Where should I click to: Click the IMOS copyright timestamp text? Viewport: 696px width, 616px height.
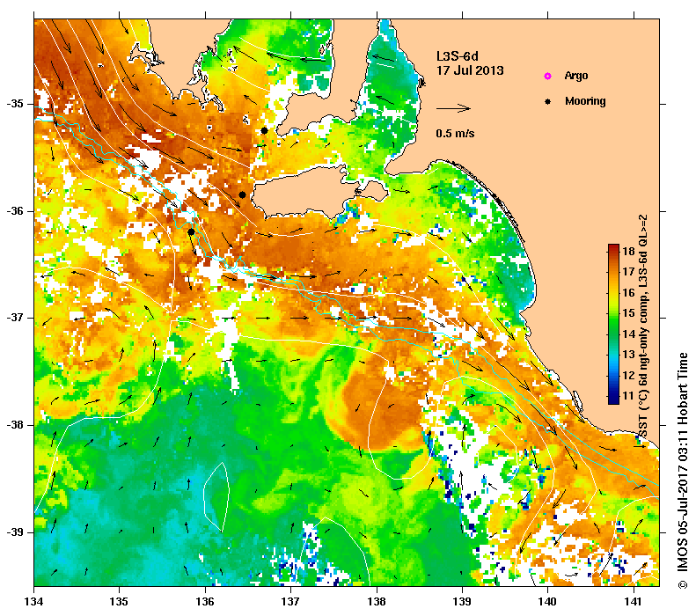683,471
